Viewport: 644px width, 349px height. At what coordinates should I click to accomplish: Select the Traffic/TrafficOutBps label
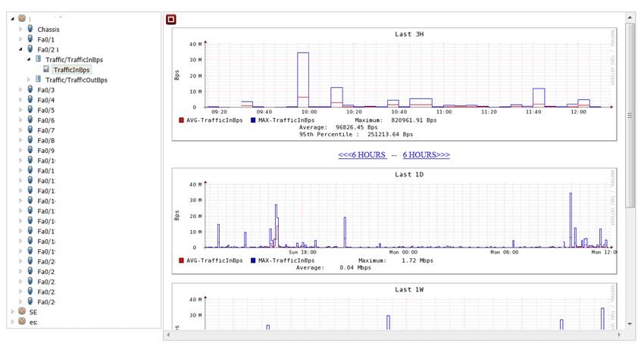(x=77, y=80)
